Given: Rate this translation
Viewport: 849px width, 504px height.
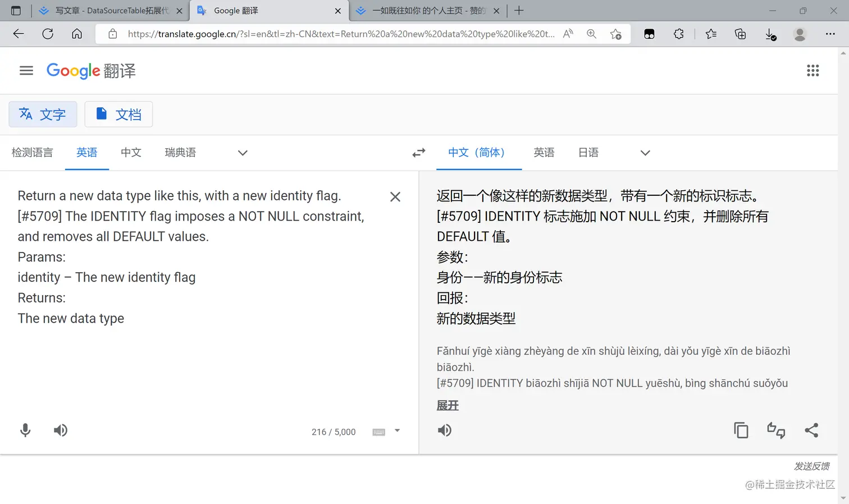Looking at the screenshot, I should pyautogui.click(x=776, y=430).
